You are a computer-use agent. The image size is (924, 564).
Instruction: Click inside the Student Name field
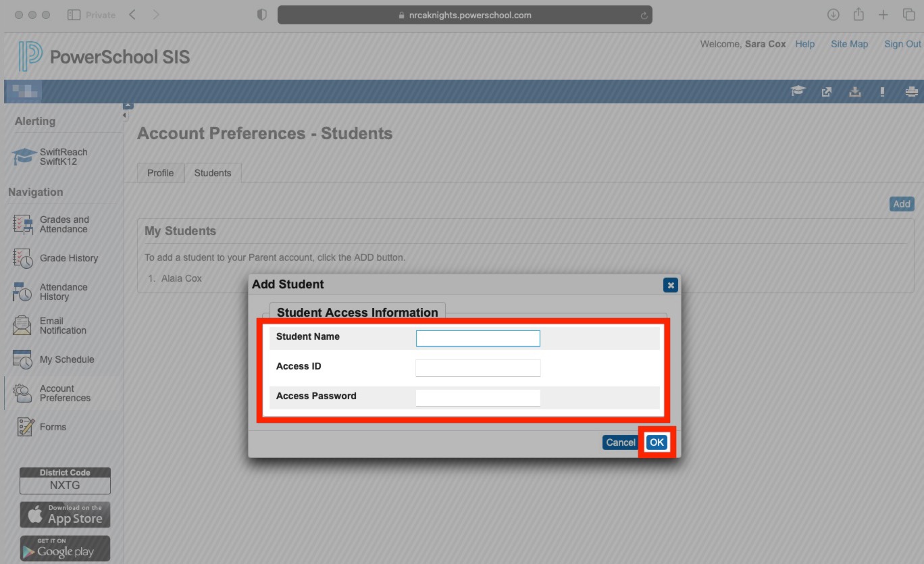pyautogui.click(x=478, y=338)
